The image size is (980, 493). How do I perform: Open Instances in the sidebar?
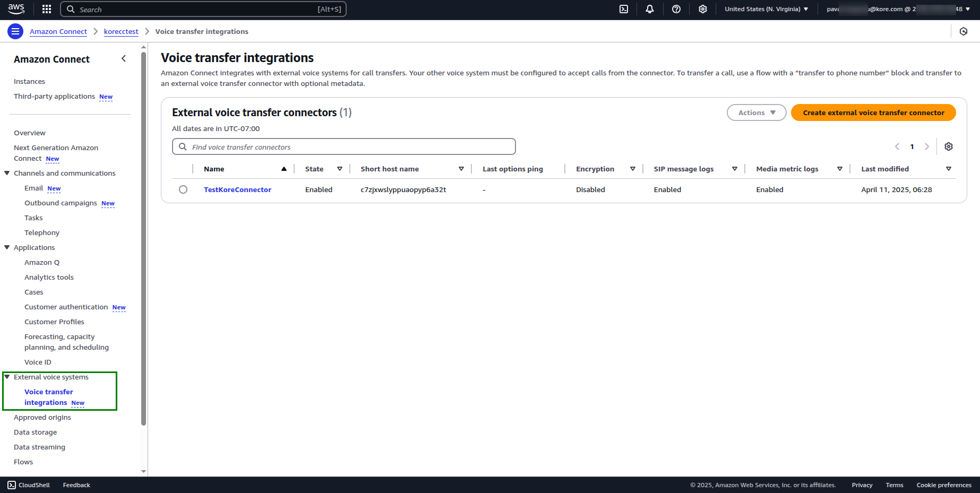(x=29, y=81)
